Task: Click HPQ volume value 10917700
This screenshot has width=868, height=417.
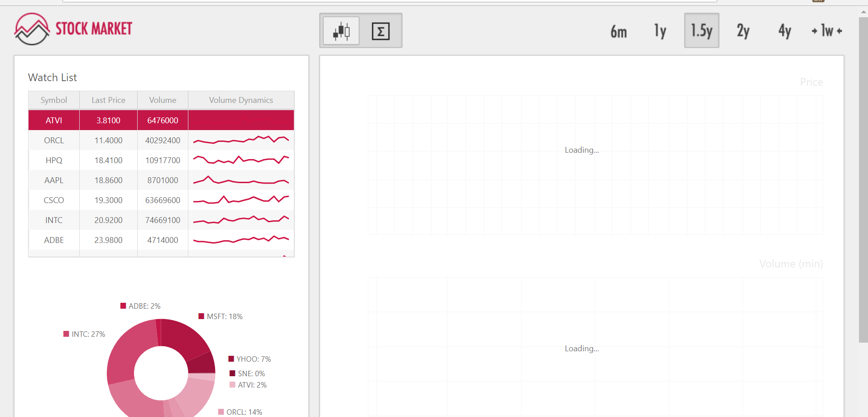Action: [163, 160]
